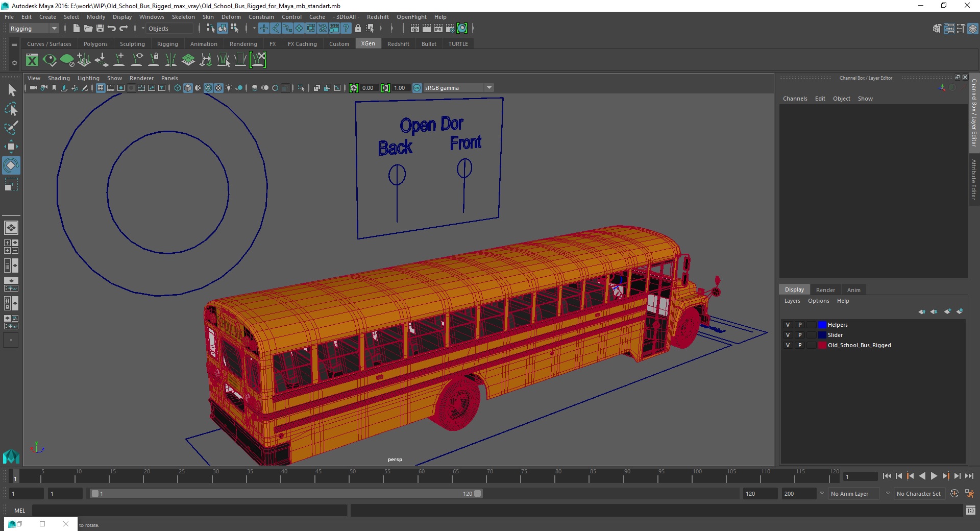Toggle playback P of Old_School_Bus_Rigged layer

click(800, 345)
